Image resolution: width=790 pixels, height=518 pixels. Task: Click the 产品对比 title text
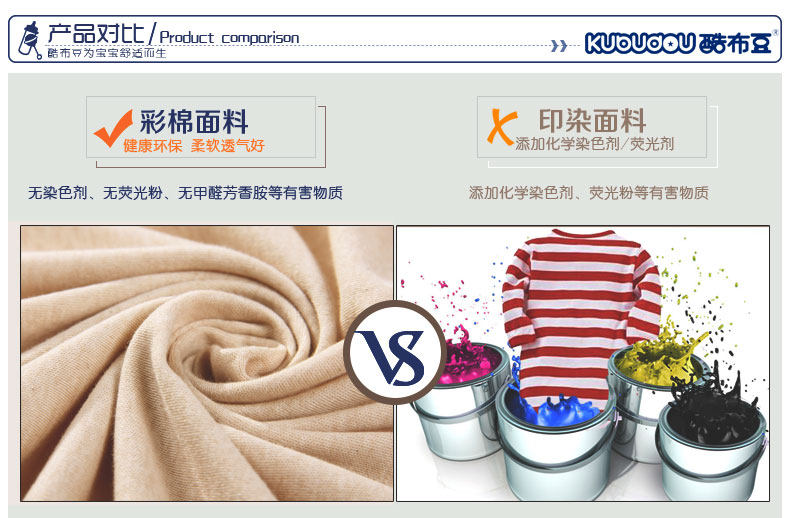[96, 34]
